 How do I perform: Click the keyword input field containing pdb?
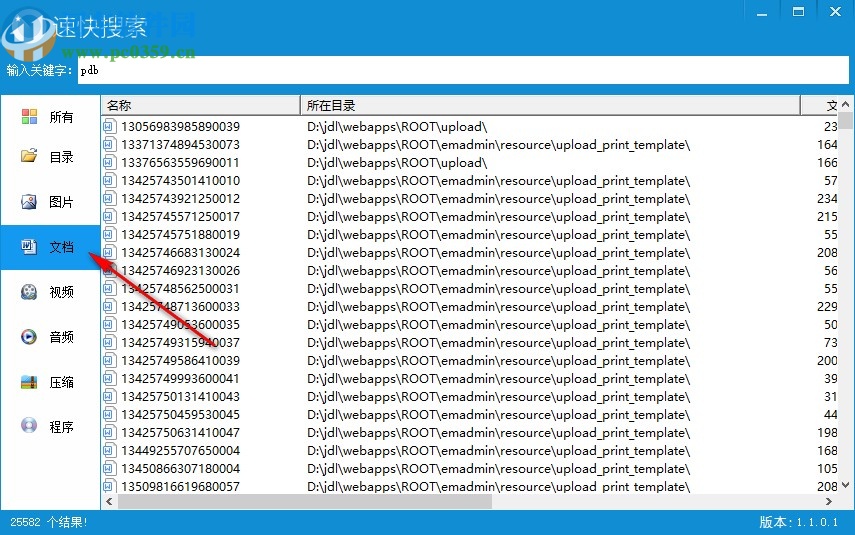463,70
